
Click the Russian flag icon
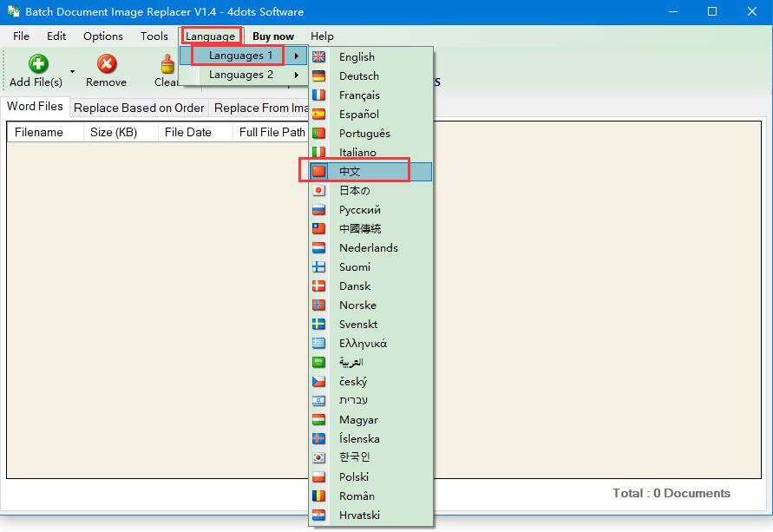(319, 209)
